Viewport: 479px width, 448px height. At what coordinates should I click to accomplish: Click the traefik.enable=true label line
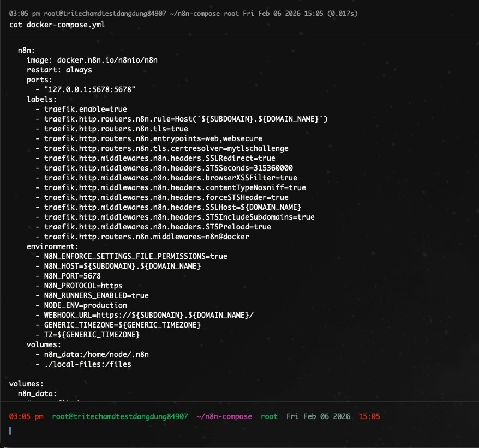85,109
